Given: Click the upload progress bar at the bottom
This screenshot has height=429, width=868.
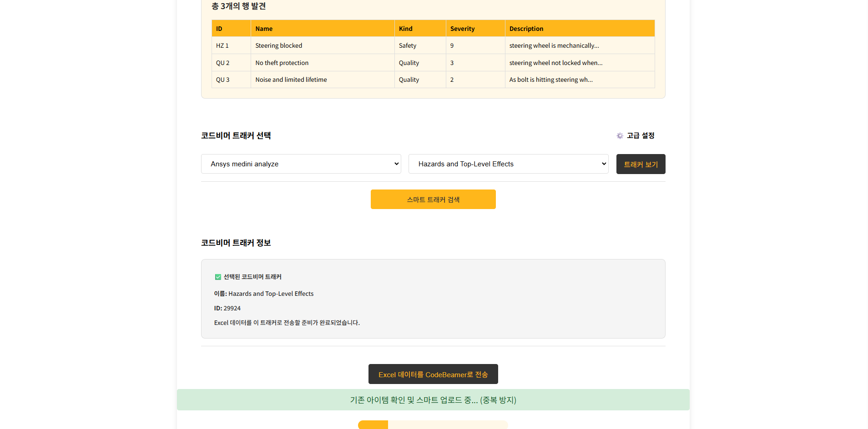Looking at the screenshot, I should (x=433, y=424).
